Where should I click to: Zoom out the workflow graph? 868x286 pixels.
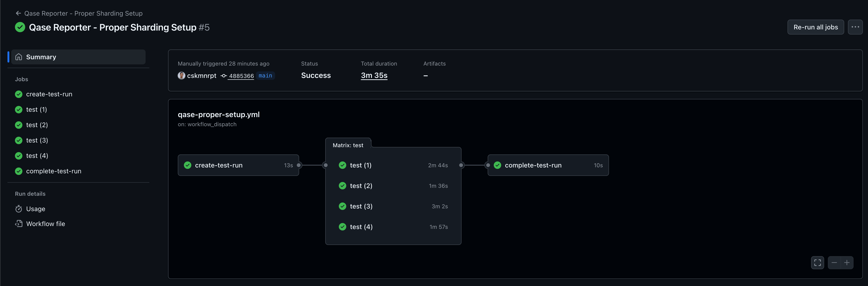[834, 263]
